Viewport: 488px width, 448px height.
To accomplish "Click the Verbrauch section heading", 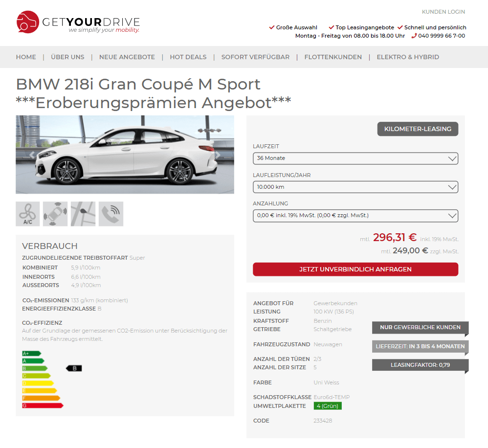I will click(50, 246).
